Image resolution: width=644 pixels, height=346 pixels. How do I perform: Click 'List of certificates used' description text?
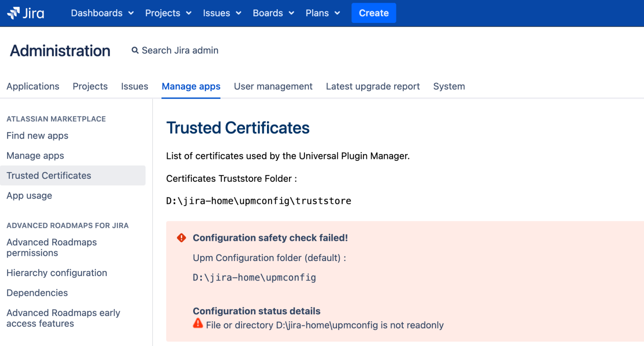click(x=288, y=156)
